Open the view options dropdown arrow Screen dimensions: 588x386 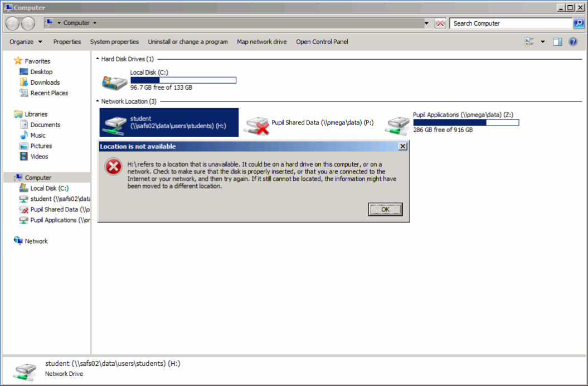click(x=543, y=42)
